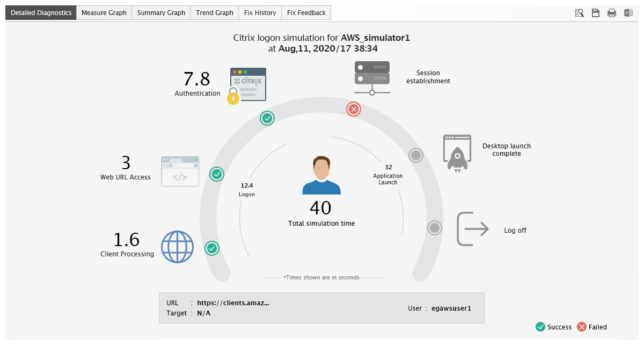Image resolution: width=644 pixels, height=345 pixels.
Task: Click the Failed legend label
Action: click(x=598, y=327)
